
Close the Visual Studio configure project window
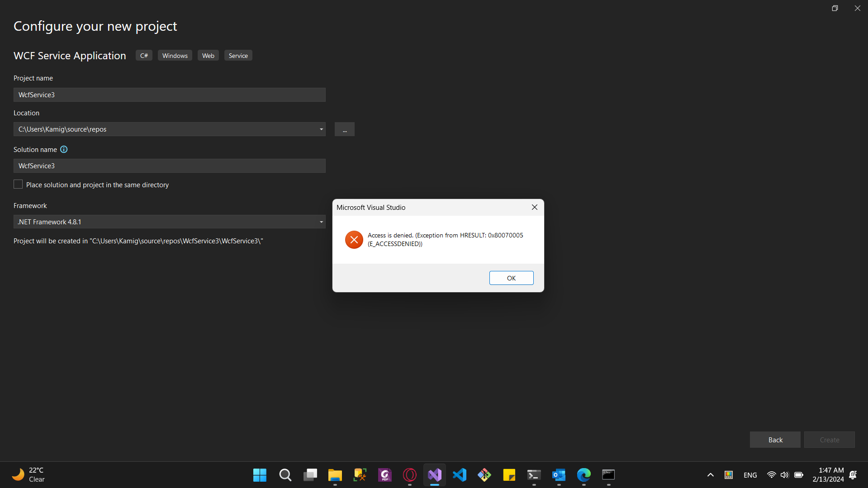point(857,8)
